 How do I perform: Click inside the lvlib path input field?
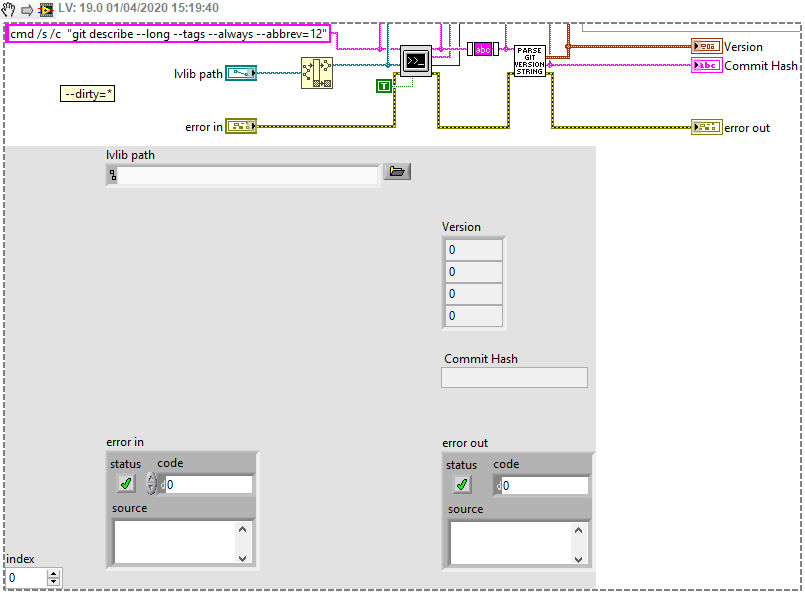pos(248,176)
